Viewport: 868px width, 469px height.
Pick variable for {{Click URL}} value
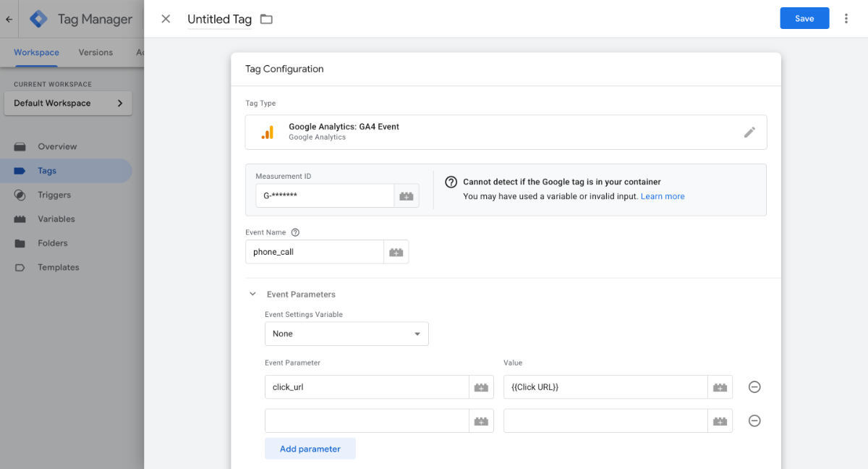coord(720,387)
